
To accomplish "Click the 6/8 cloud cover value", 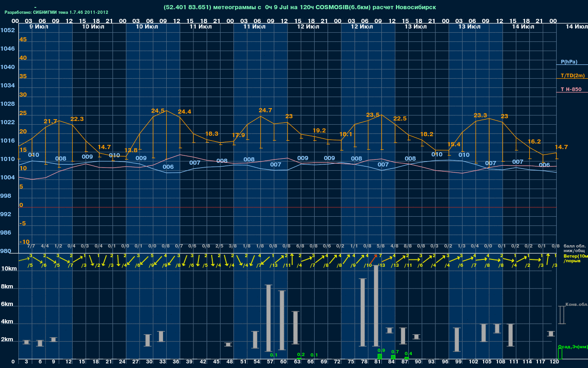I will click(x=300, y=246).
